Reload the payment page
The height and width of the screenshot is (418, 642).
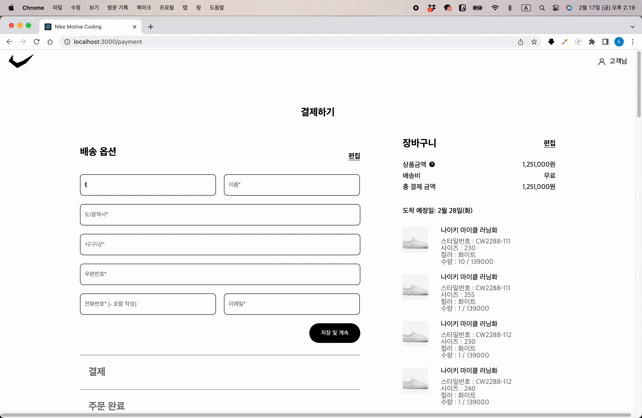coord(36,42)
